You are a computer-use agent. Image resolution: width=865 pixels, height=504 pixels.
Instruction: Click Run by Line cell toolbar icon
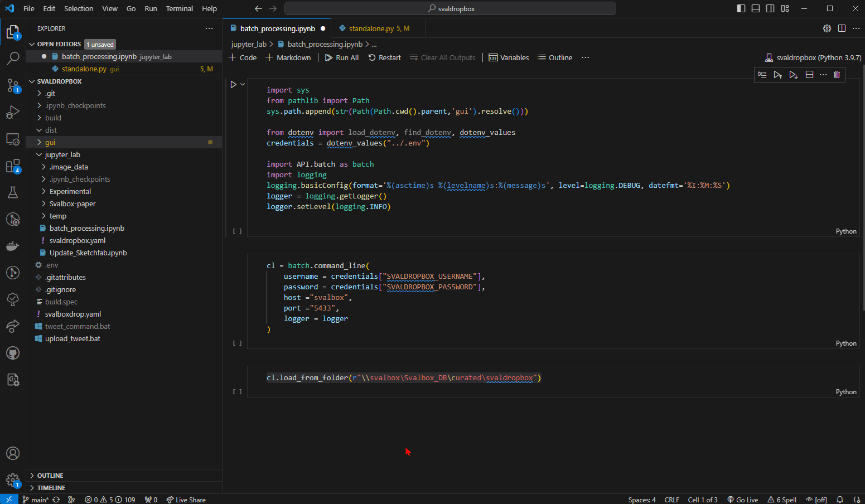click(x=762, y=75)
